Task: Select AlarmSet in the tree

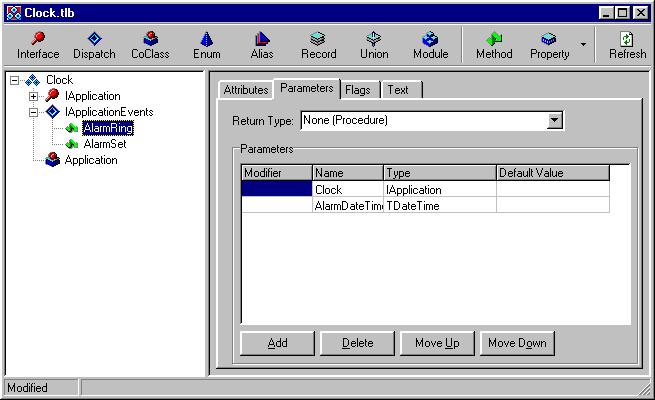Action: pos(104,144)
